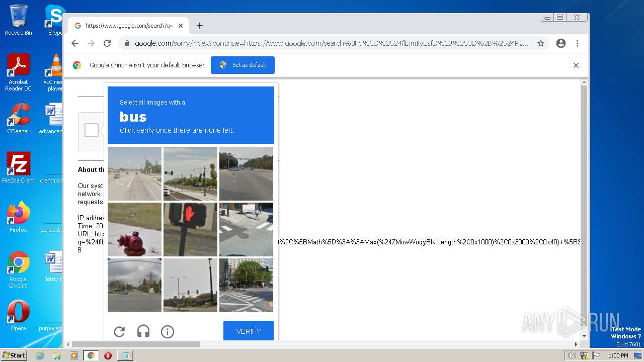Open Internet Explorer from taskbar
The height and width of the screenshot is (362, 644).
pos(40,355)
